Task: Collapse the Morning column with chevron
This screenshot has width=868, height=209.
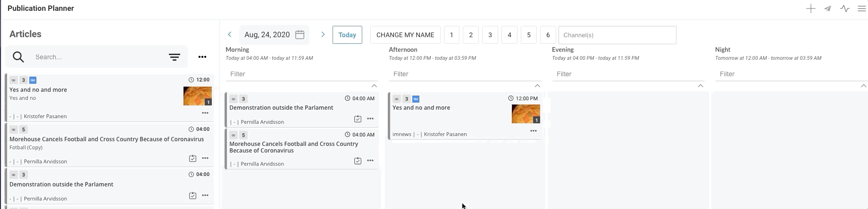Action: 374,86
